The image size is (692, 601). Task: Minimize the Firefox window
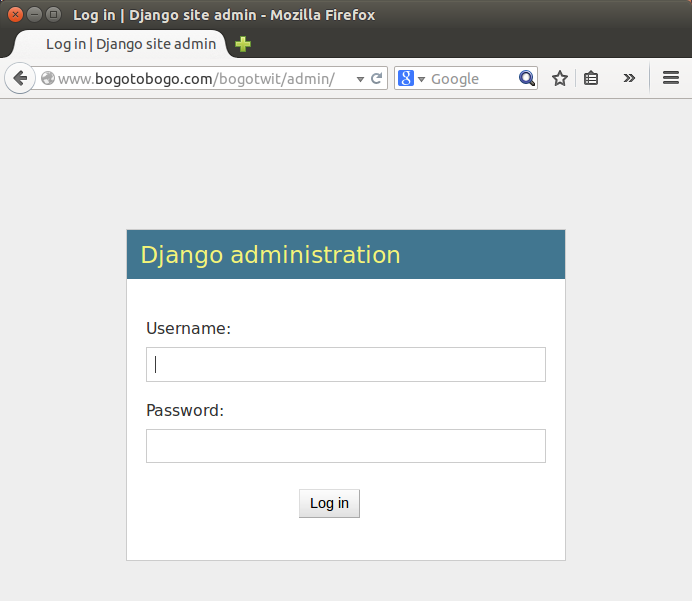pos(34,15)
